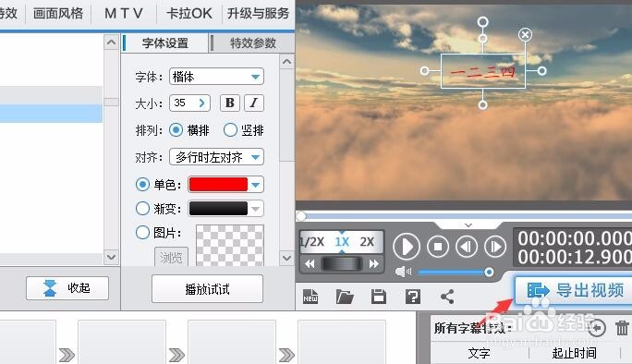This screenshot has height=364, width=632.
Task: Click the back arrow circle icon
Action: [x=597, y=327]
